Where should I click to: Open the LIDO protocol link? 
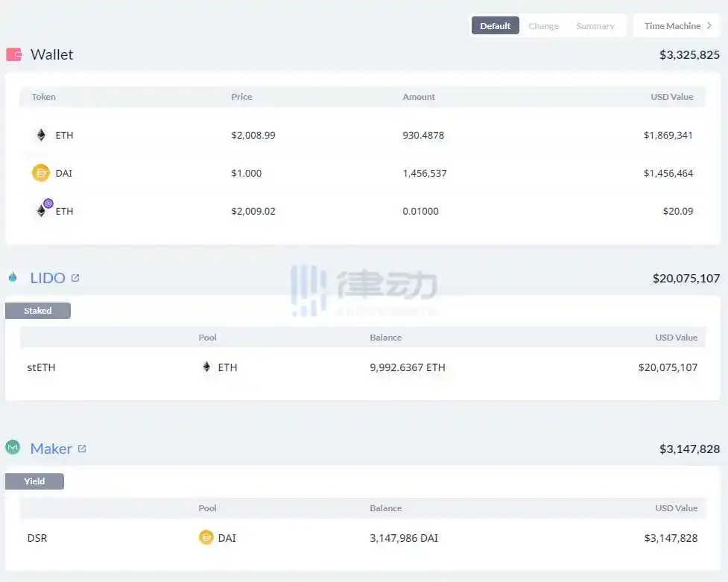48,278
